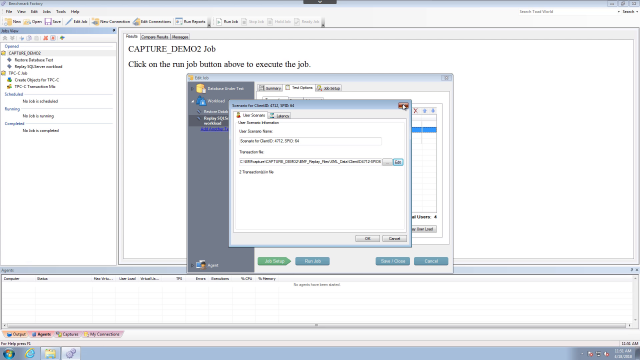Screen dimensions: 640x360
Task: Open the Jobs menu
Action: [x=47, y=12]
